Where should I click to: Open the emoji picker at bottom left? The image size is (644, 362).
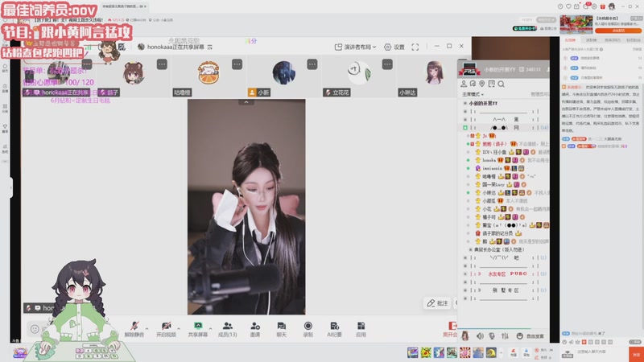click(35, 329)
